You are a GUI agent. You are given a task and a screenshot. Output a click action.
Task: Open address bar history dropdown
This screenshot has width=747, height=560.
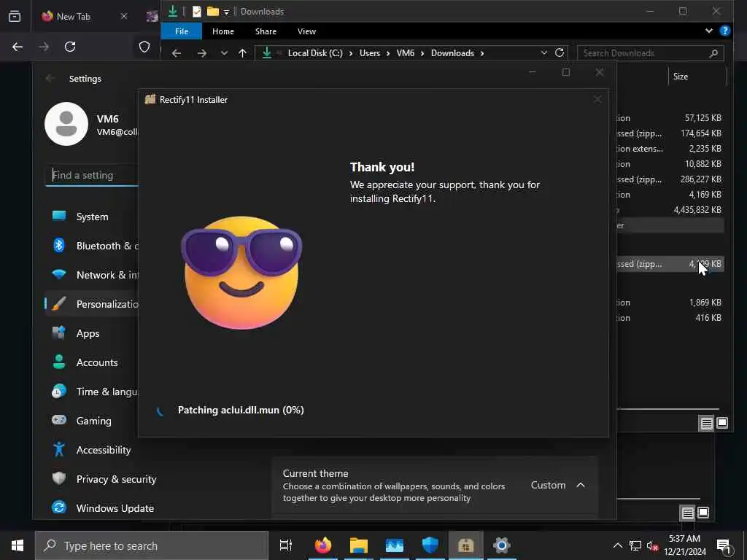[544, 53]
